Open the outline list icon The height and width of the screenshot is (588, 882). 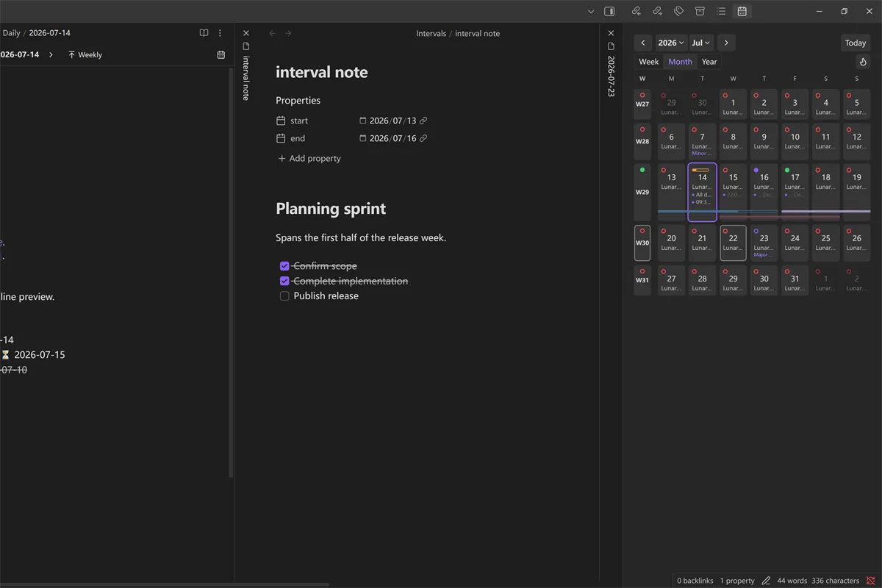coord(721,11)
